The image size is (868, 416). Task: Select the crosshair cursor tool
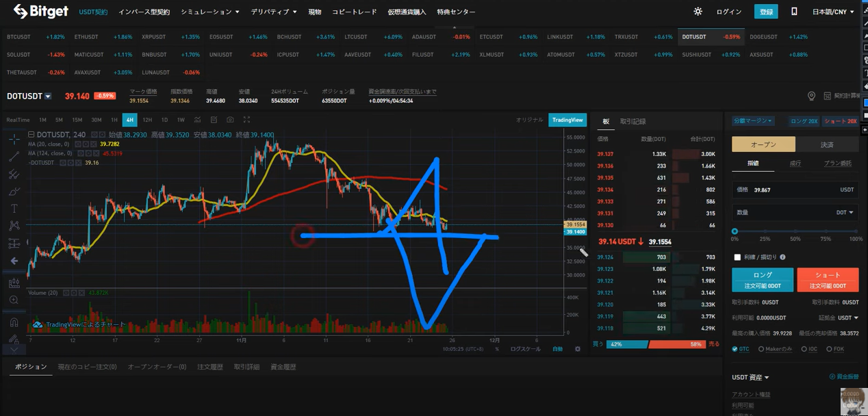14,140
